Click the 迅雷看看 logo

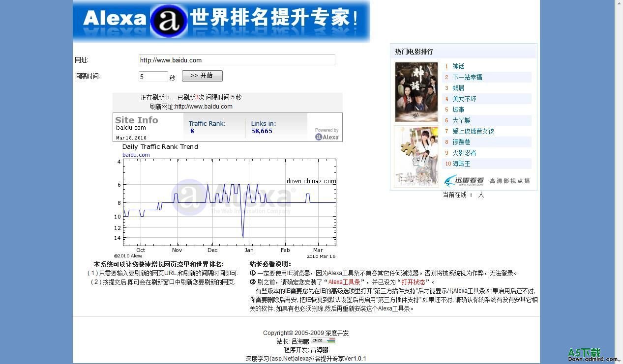(464, 181)
